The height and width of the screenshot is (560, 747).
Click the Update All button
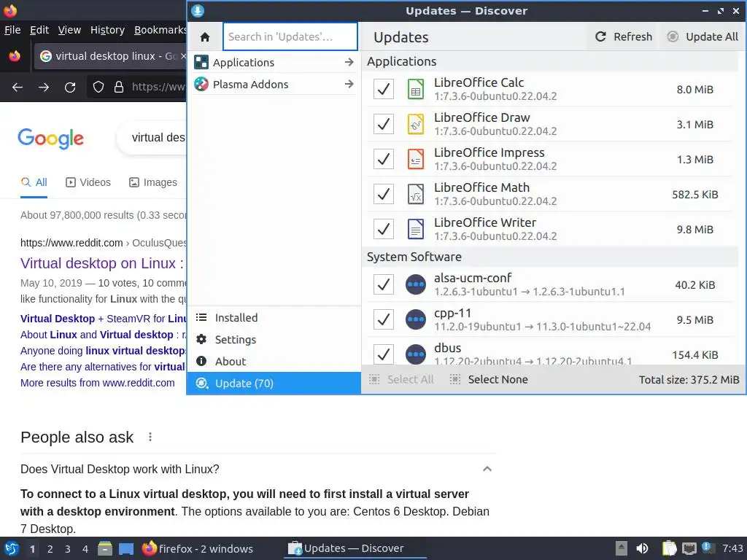[x=703, y=36]
